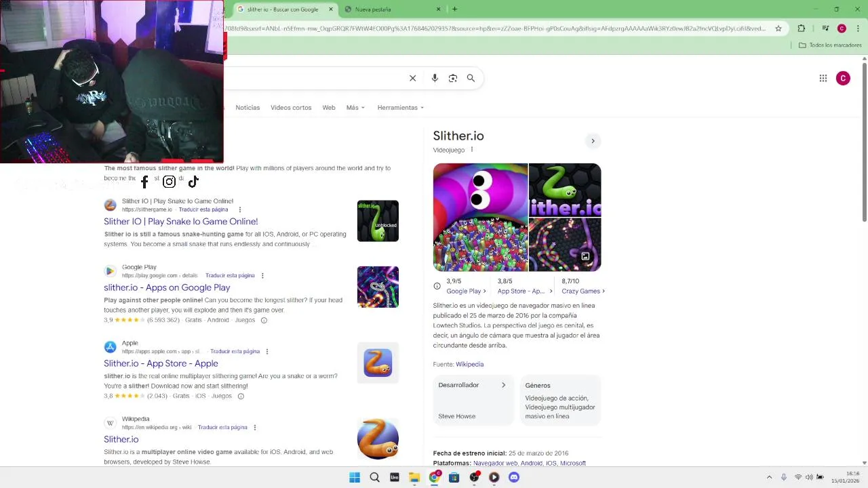Expand Slither.io knowledge panel arrow
Image resolution: width=868 pixels, height=488 pixels.
593,141
